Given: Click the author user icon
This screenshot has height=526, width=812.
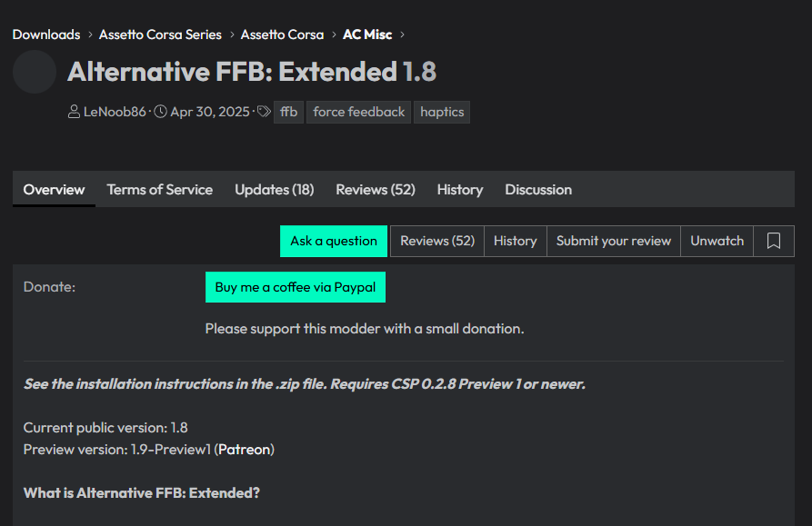Looking at the screenshot, I should 74,112.
